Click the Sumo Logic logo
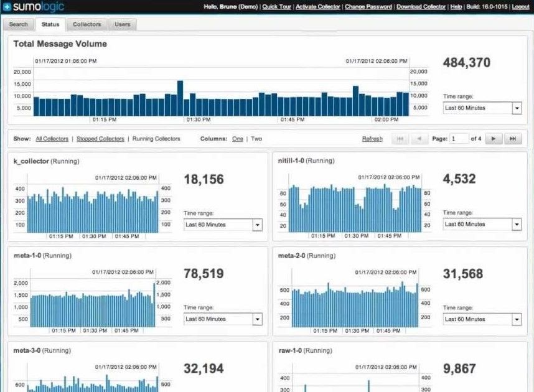 pyautogui.click(x=34, y=6)
